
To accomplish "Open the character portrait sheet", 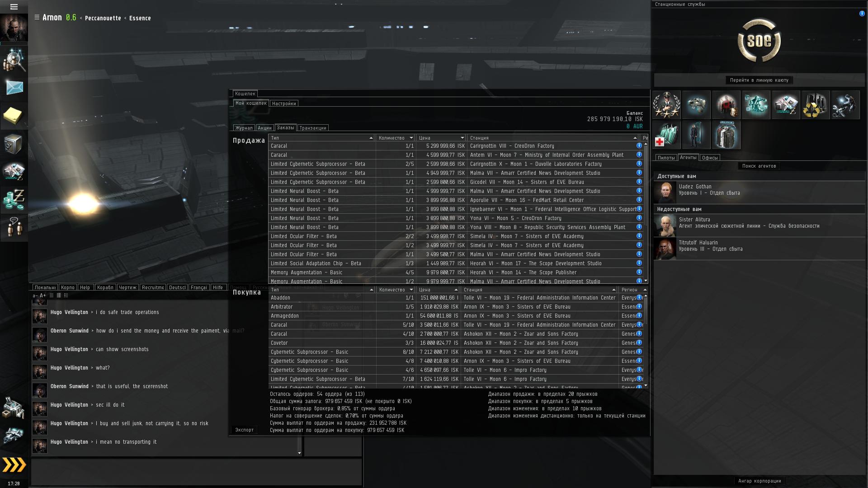I will coord(14,28).
